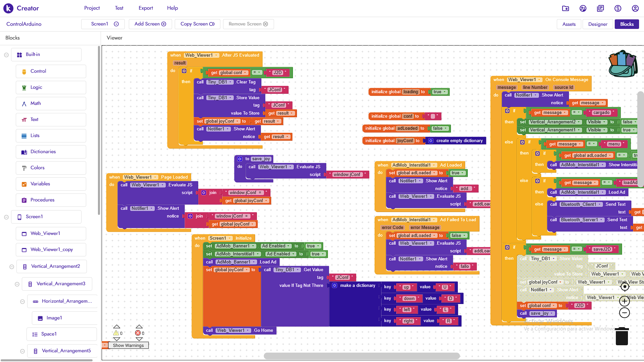The height and width of the screenshot is (362, 644).
Task: Jump to previous warning arrow
Action: 116,326
